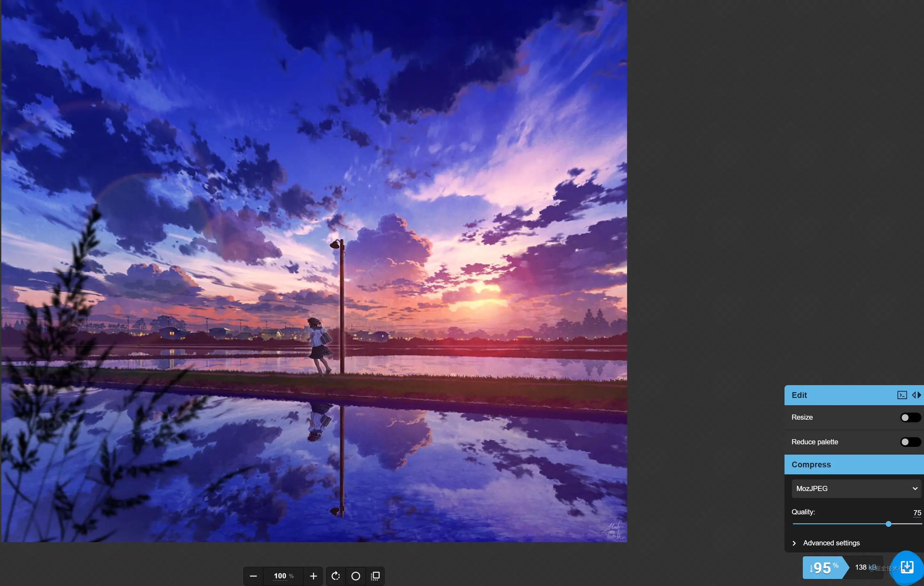Screen dimensions: 924x586
Task: Click the terminal CLI icon in Edit header
Action: click(902, 395)
